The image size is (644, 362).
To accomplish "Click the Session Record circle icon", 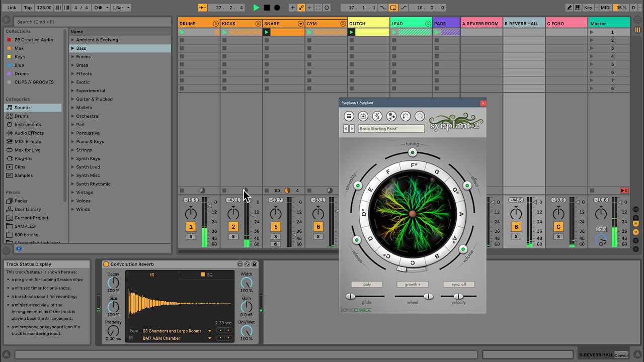I will pos(327,8).
